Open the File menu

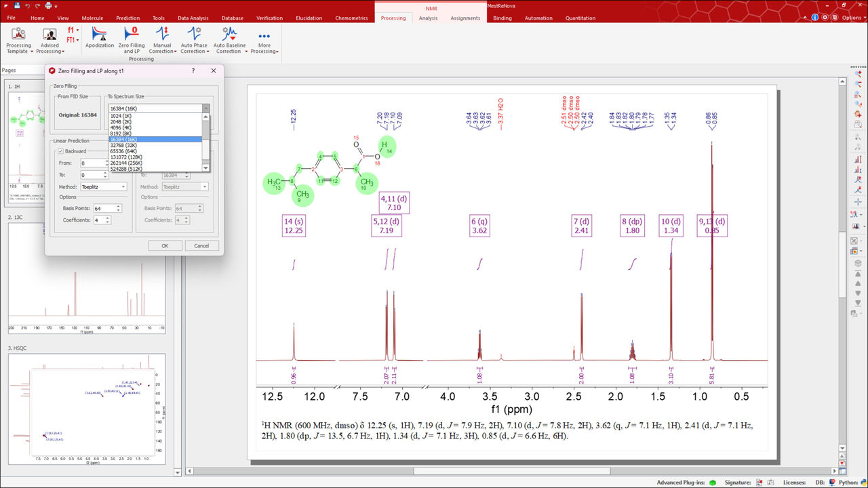coord(12,18)
